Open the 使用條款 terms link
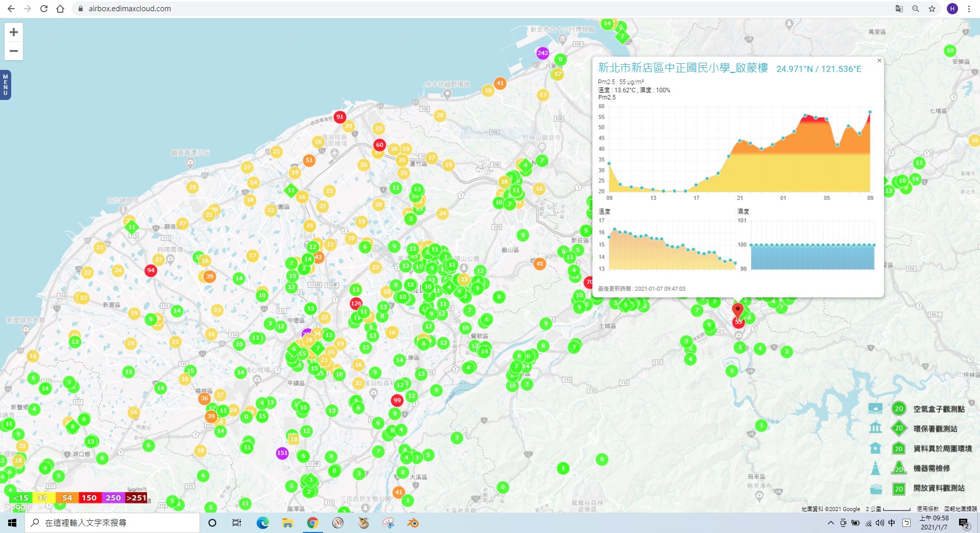980x533 pixels. click(x=927, y=509)
